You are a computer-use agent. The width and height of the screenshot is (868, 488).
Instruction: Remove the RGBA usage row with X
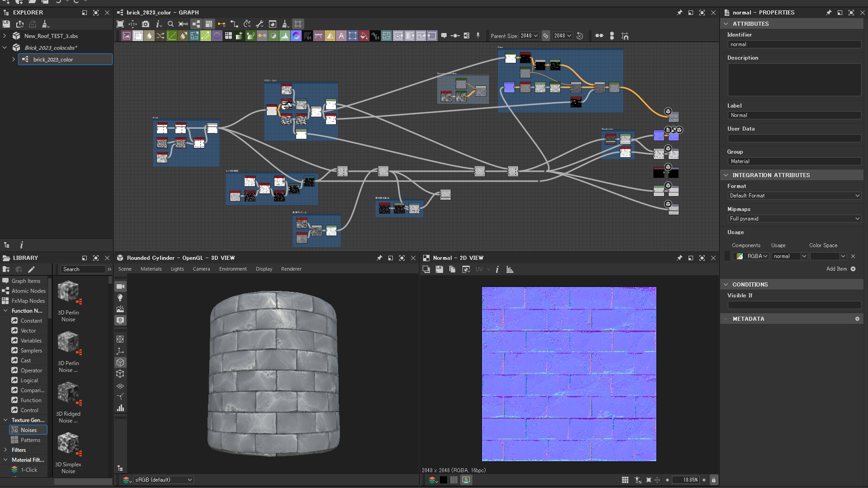tap(853, 256)
